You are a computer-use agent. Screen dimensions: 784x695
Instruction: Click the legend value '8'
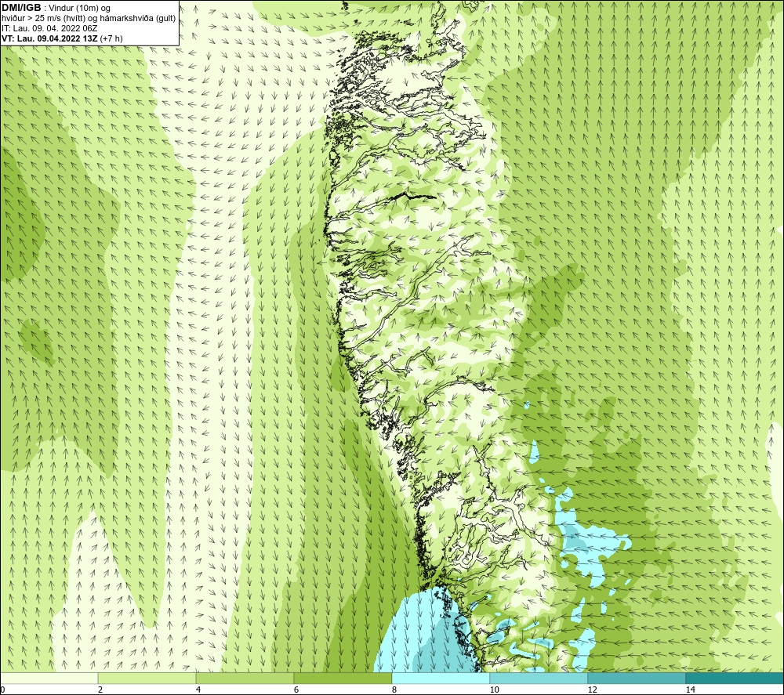click(394, 690)
